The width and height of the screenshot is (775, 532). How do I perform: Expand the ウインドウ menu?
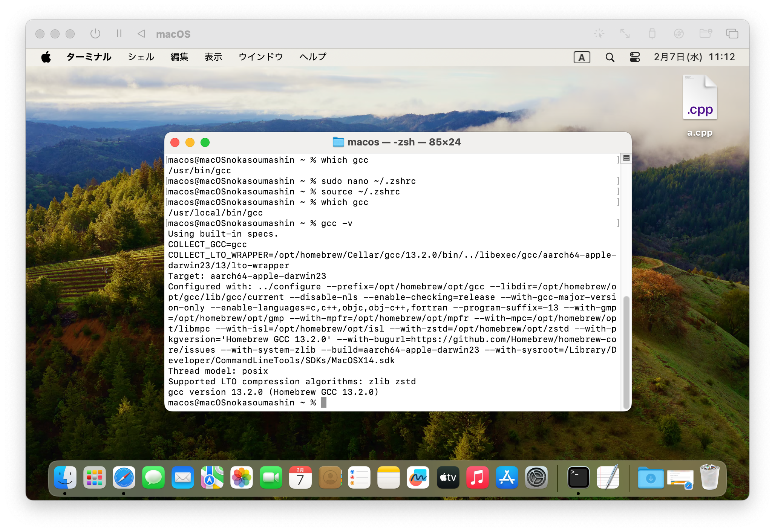click(260, 57)
